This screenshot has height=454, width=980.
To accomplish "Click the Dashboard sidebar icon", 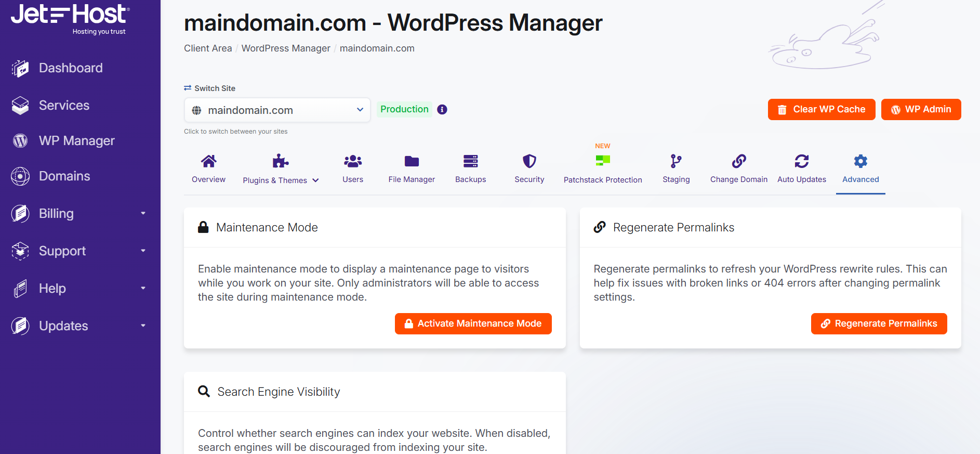I will 20,68.
